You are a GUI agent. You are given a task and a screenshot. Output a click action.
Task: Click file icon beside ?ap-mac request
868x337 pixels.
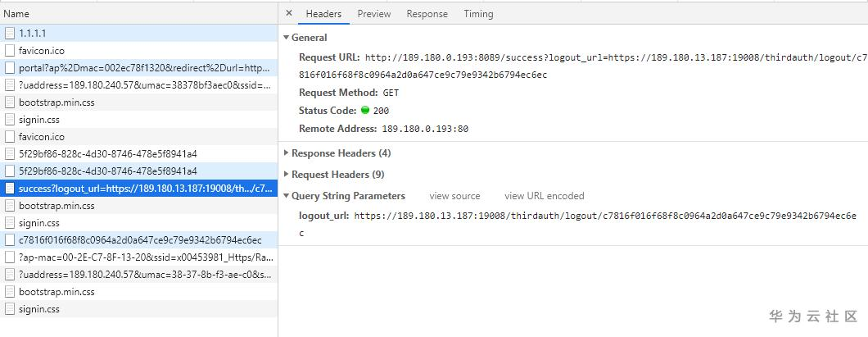point(10,257)
